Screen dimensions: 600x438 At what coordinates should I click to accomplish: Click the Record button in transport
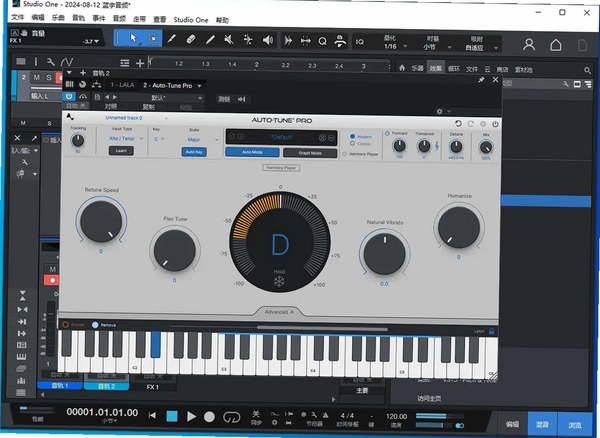click(209, 417)
